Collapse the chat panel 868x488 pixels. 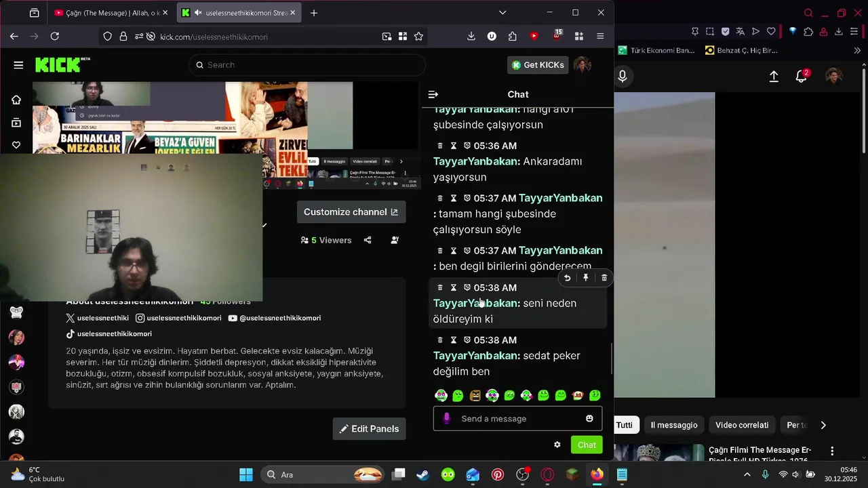pyautogui.click(x=433, y=94)
